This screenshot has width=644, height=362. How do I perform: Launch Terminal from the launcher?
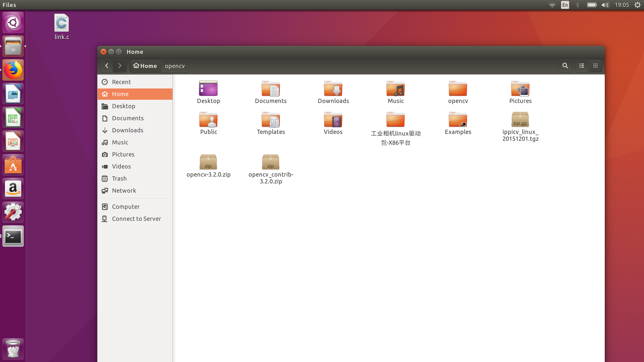[x=13, y=236]
